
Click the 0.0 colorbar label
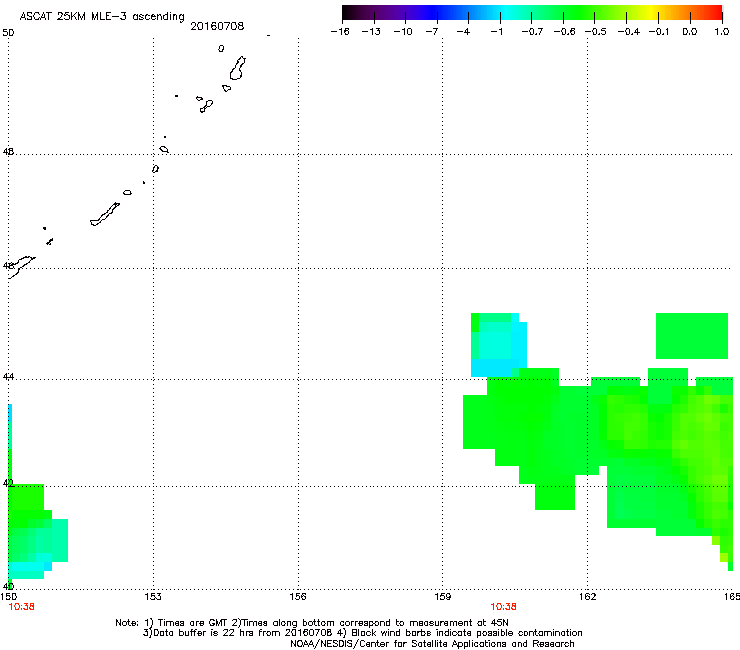690,32
